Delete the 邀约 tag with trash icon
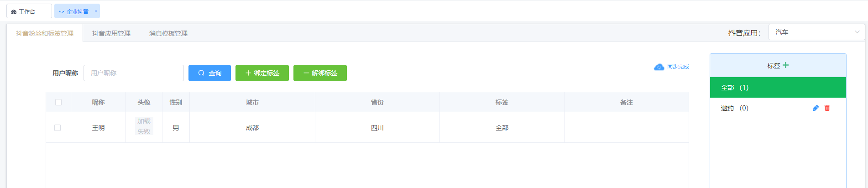Image resolution: width=868 pixels, height=188 pixels. 827,108
